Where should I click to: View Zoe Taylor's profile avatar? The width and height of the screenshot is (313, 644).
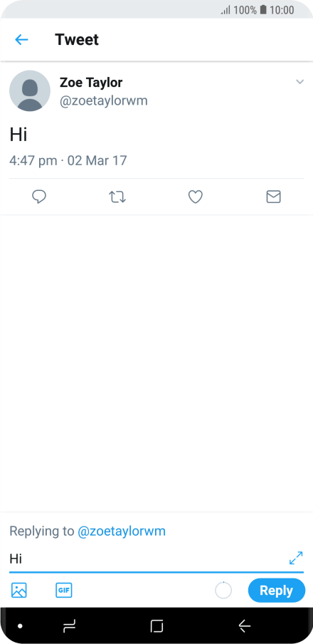click(x=30, y=90)
